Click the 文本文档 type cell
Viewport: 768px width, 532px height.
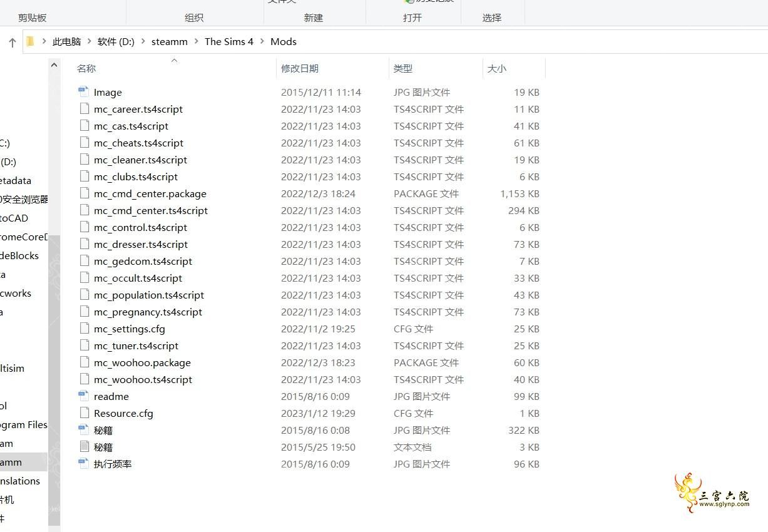pos(412,447)
